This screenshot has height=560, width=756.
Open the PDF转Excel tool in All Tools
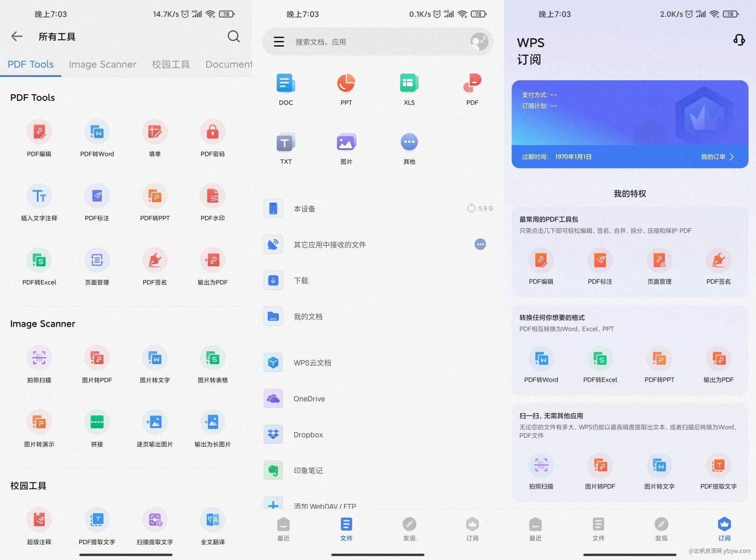tap(39, 266)
